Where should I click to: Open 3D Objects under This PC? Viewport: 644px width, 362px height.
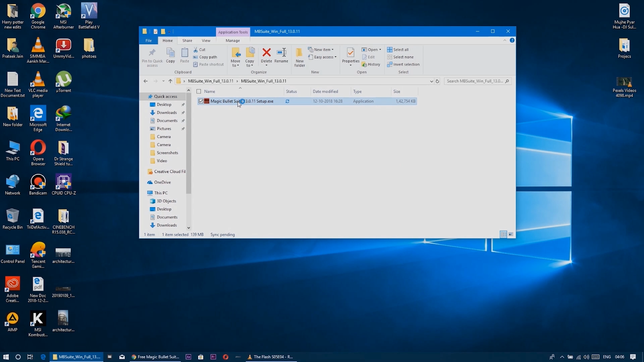point(166,201)
